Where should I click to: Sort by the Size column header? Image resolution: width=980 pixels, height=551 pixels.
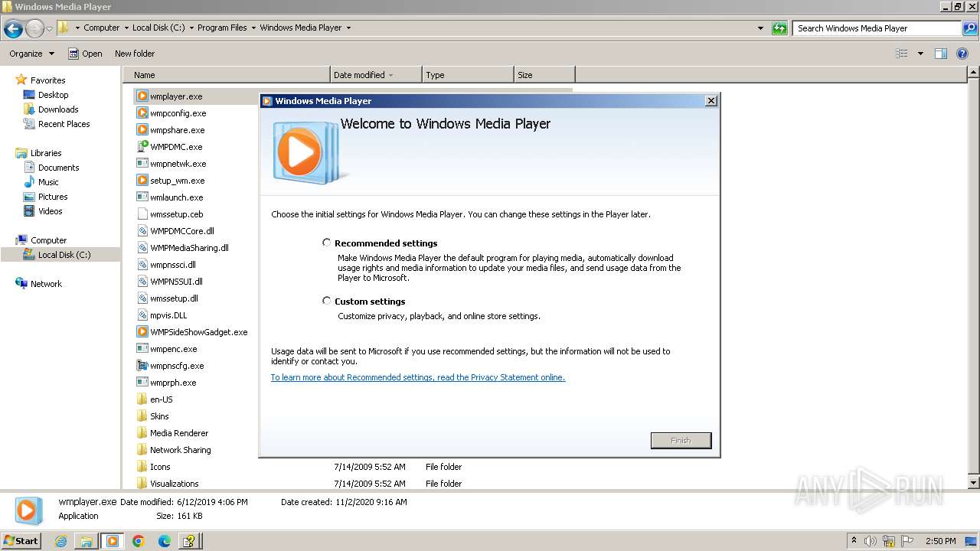pyautogui.click(x=544, y=75)
